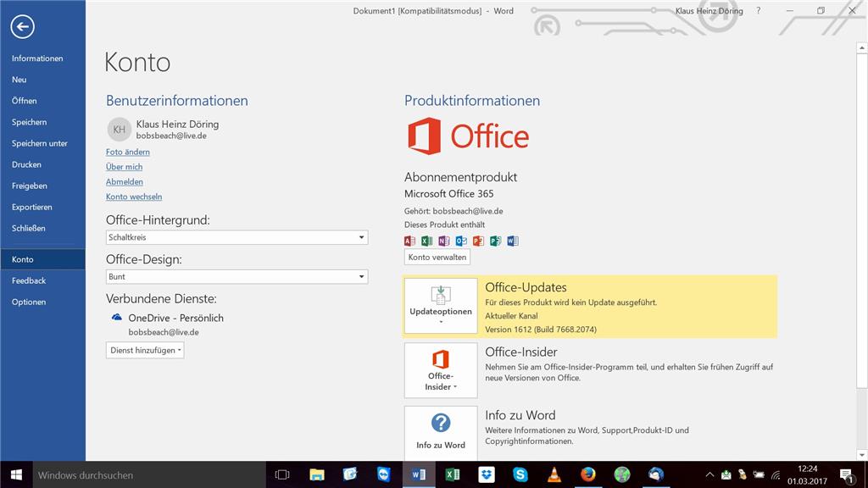Click the scrollbar up arrow
868x488 pixels.
point(862,48)
